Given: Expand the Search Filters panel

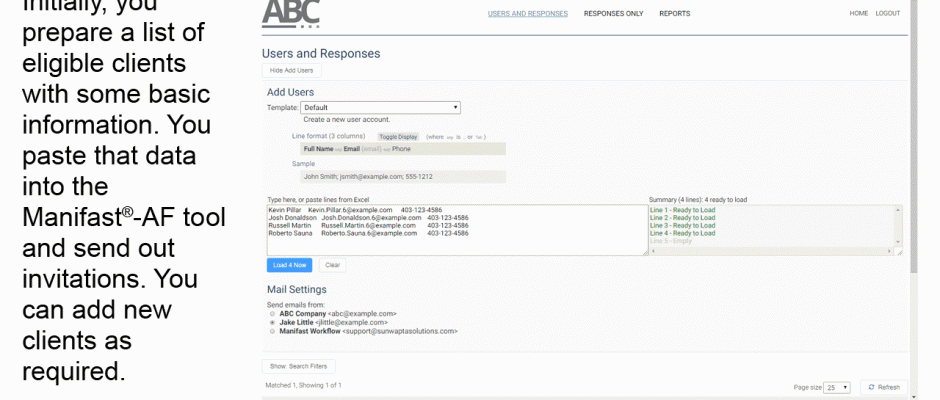Looking at the screenshot, I should coord(299,367).
